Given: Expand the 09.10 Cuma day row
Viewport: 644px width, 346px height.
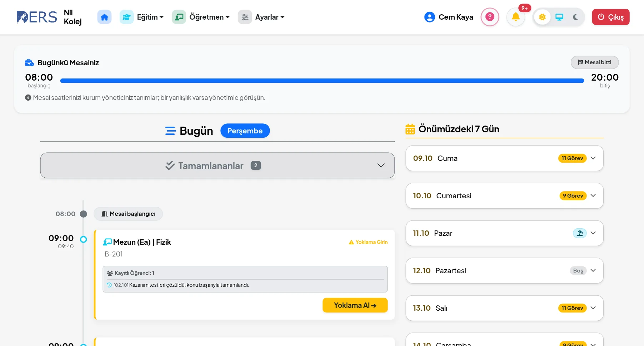Looking at the screenshot, I should (x=504, y=158).
